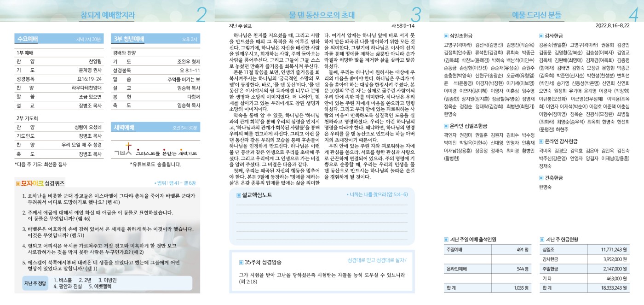644x305 pixels.
Task: Select the 물 댄 동산으로의 초대 header
Action: click(322, 15)
